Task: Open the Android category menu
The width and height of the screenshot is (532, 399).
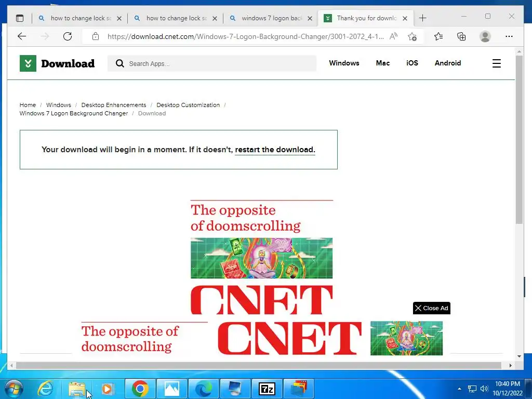Action: [x=448, y=63]
